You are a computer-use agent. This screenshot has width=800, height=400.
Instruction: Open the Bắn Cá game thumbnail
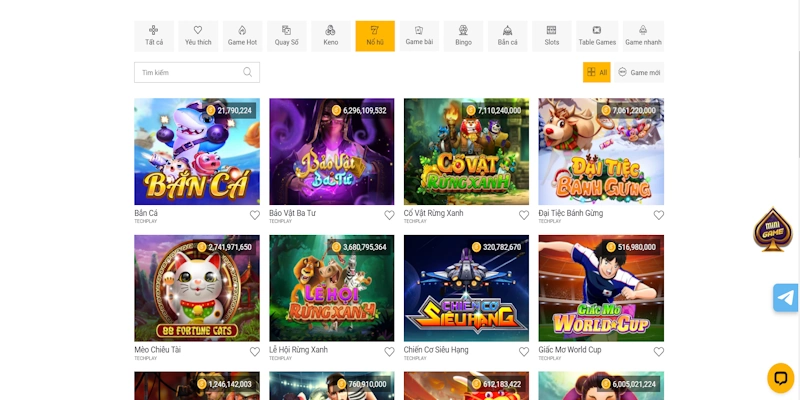pyautogui.click(x=197, y=152)
